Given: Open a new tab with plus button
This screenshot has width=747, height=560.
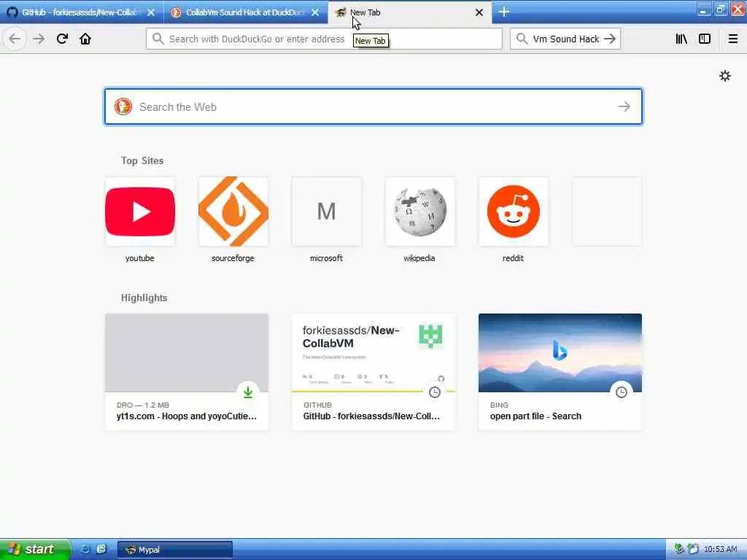Looking at the screenshot, I should coord(504,12).
